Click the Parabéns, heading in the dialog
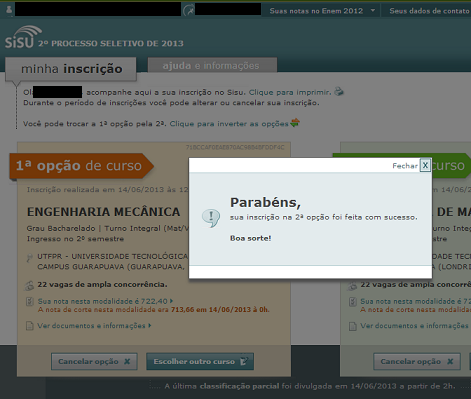 265,202
